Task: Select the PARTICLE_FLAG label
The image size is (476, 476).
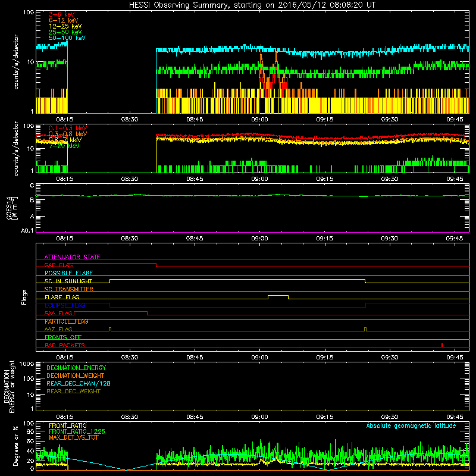Action: coord(67,321)
